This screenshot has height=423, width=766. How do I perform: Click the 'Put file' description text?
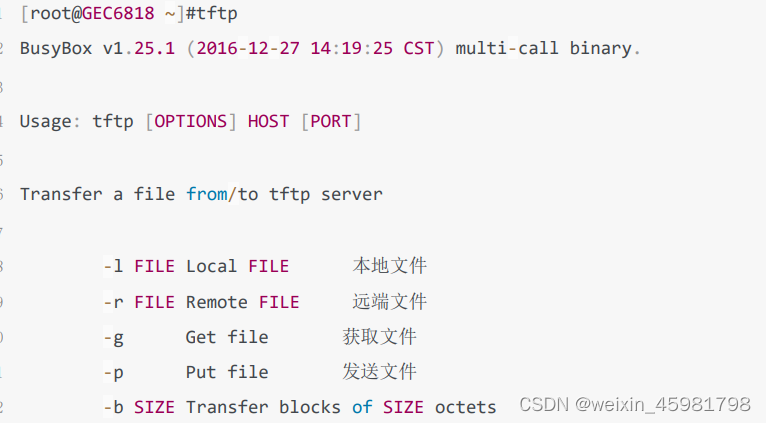tap(227, 372)
